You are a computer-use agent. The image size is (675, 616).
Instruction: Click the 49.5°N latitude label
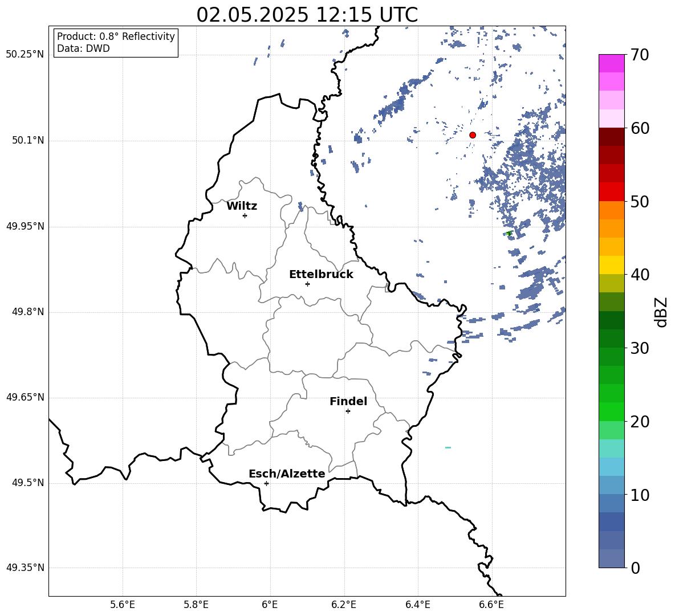pos(29,483)
